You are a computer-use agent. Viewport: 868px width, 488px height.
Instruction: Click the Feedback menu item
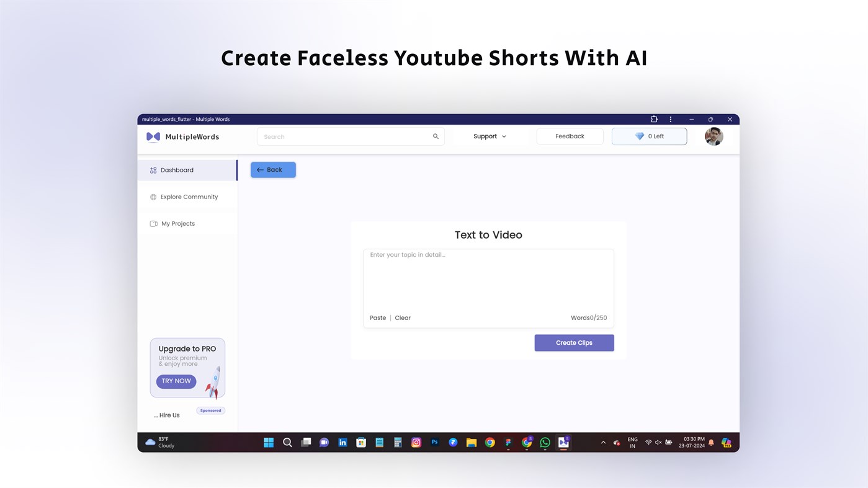tap(569, 136)
